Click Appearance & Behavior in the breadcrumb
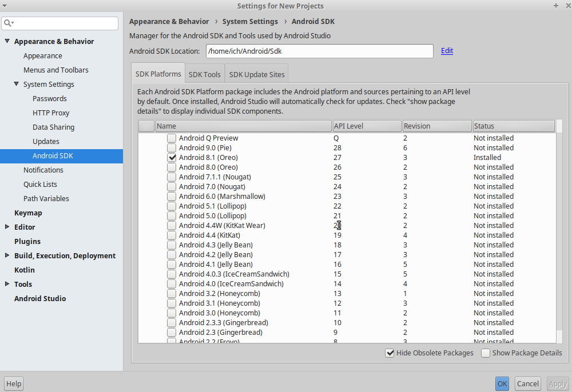The width and height of the screenshot is (572, 392). 169,22
